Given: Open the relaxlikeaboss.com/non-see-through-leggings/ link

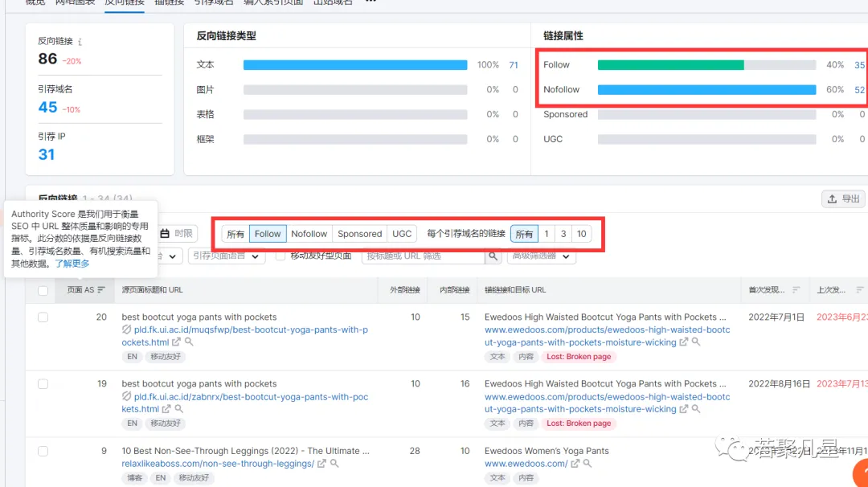Looking at the screenshot, I should (218, 464).
